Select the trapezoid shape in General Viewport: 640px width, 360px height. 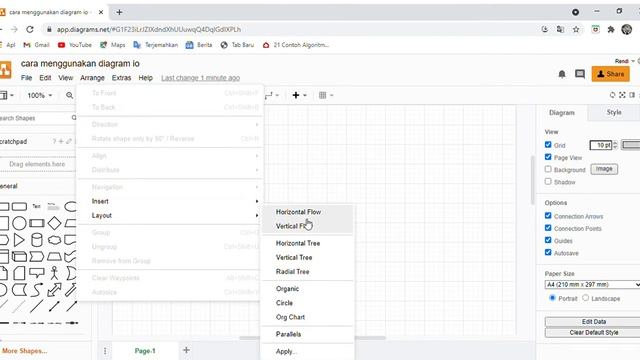click(54, 256)
